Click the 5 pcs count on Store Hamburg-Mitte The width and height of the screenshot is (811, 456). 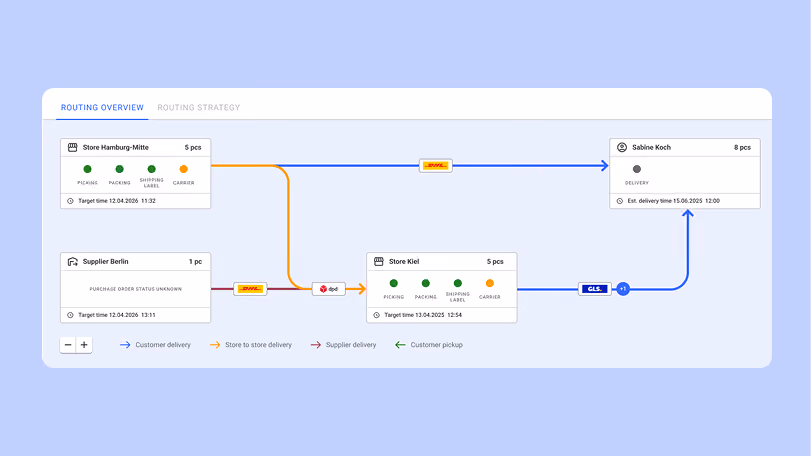(193, 147)
